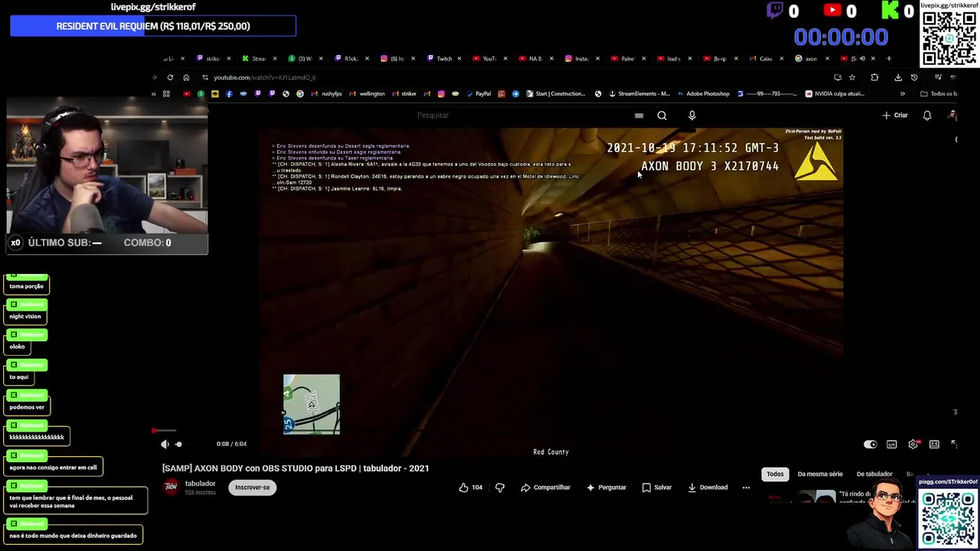
Task: Open NVIDIA culpa atual bookmark
Action: (x=835, y=94)
